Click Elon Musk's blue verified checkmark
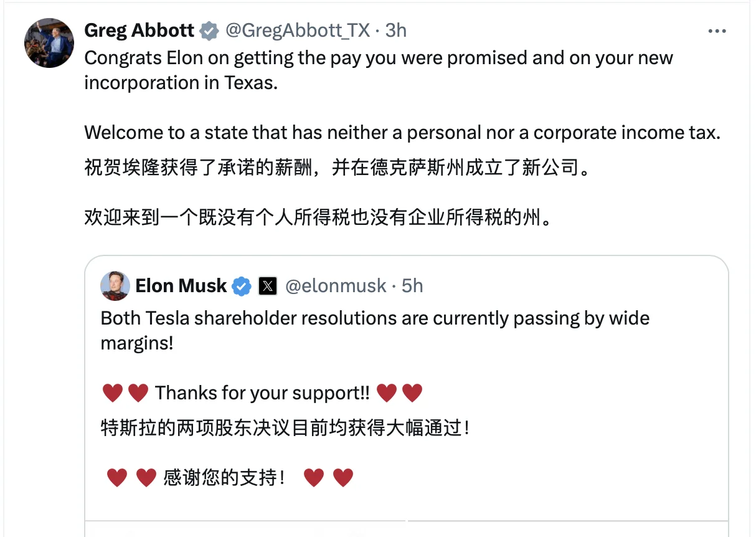Viewport: 756px width, 537px height. [x=242, y=286]
